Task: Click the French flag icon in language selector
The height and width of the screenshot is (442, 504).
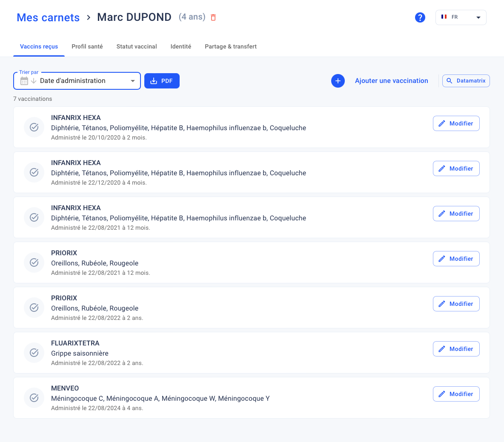Action: click(x=444, y=17)
